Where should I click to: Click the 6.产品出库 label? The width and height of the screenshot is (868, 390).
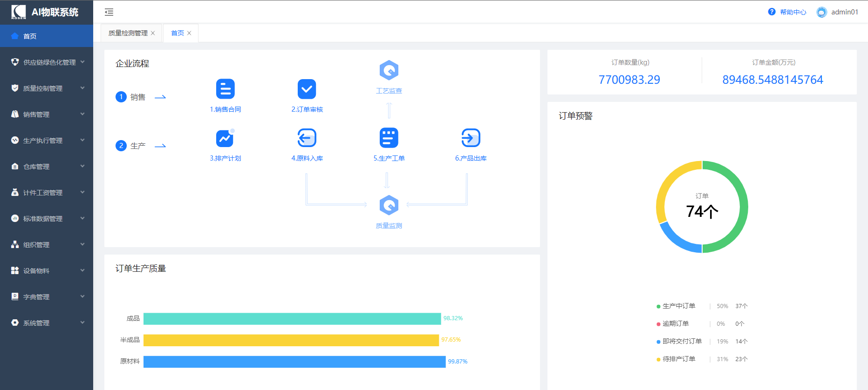click(471, 158)
